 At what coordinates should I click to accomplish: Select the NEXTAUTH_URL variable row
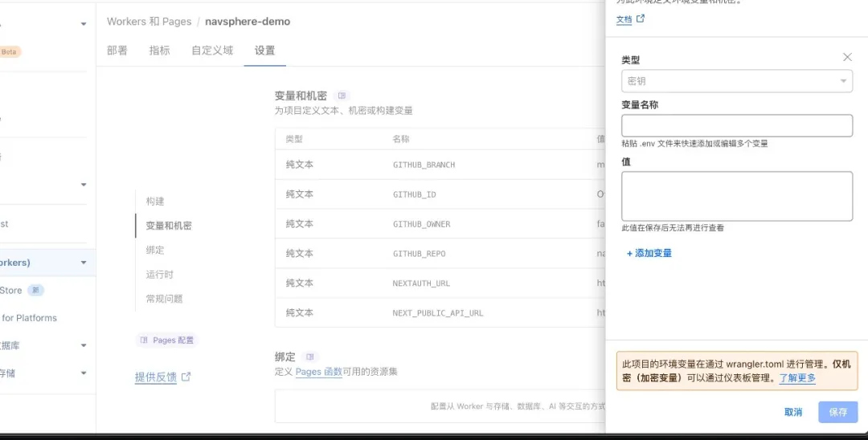tap(440, 283)
